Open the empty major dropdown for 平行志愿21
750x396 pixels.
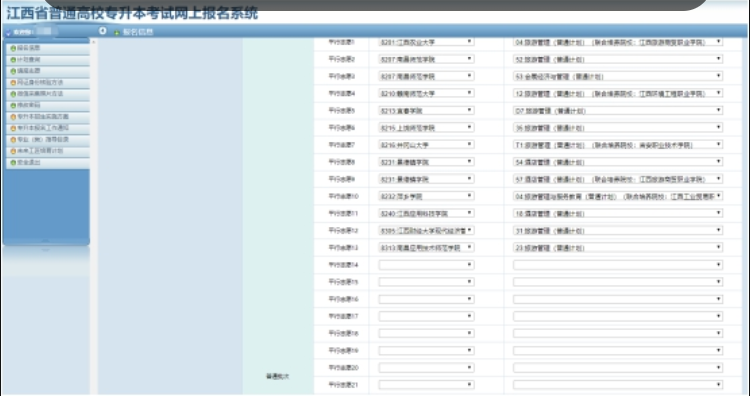(618, 385)
